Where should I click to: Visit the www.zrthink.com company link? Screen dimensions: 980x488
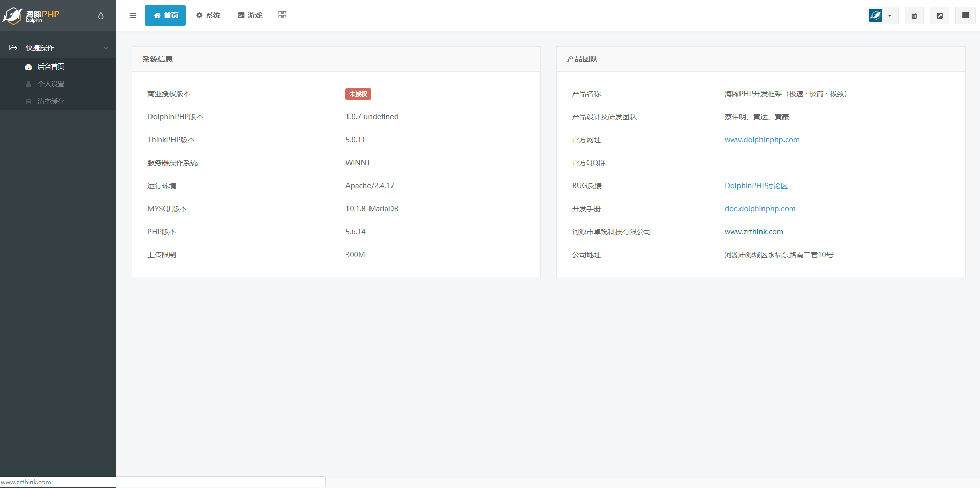tap(753, 232)
